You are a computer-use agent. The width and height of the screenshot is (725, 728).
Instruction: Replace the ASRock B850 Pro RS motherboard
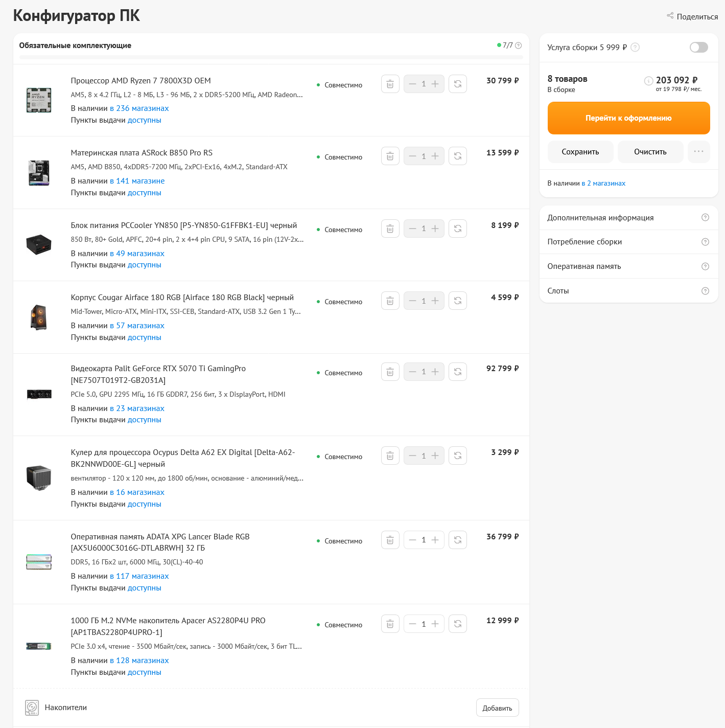click(x=458, y=156)
